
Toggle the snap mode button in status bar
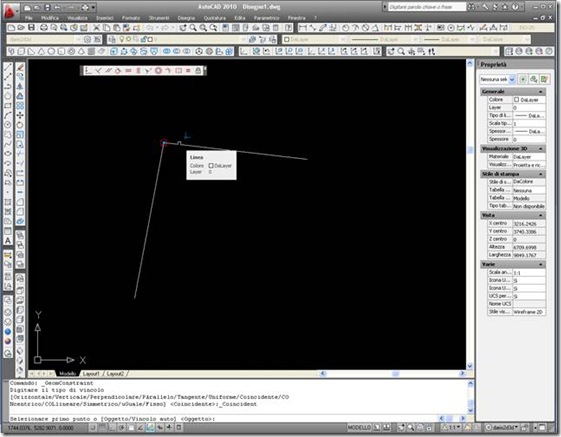(x=93, y=427)
